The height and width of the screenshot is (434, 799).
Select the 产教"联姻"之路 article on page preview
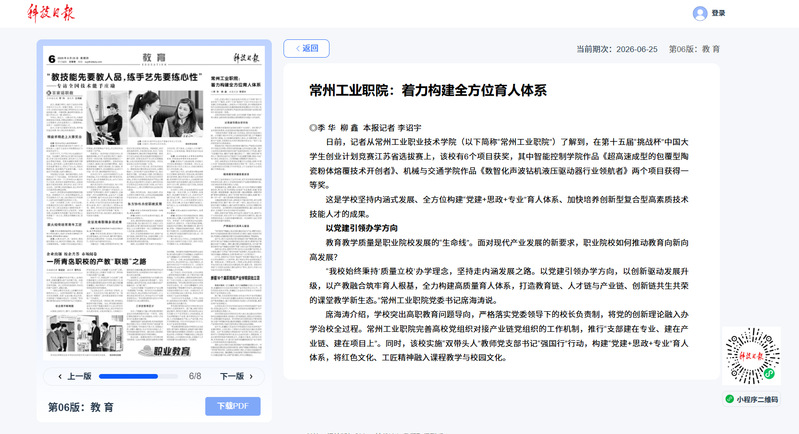[x=97, y=261]
